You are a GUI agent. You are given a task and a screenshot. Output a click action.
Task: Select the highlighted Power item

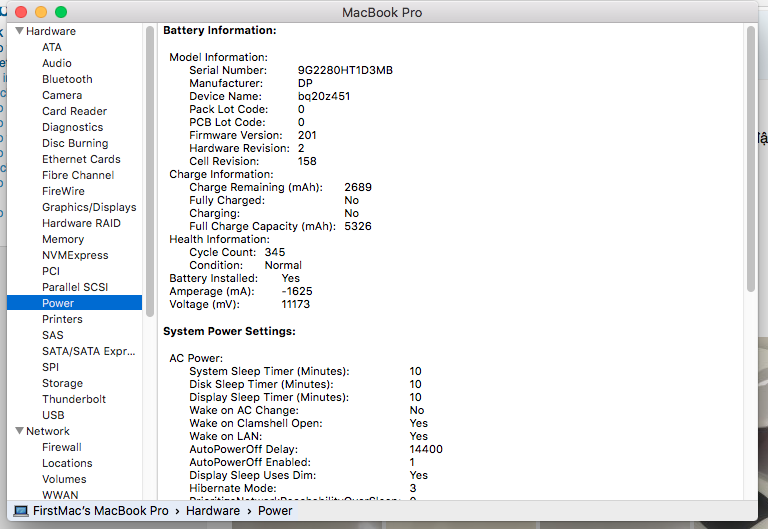click(x=58, y=303)
